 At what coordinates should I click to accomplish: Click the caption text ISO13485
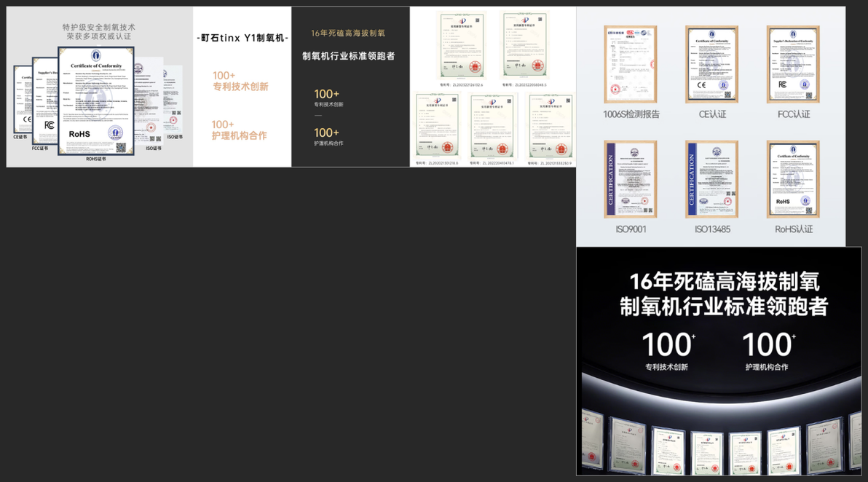(x=712, y=229)
